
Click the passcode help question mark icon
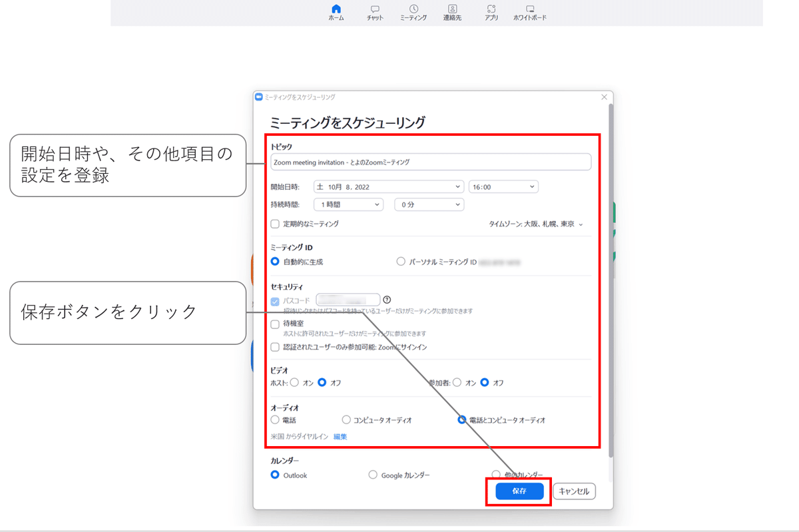(x=388, y=300)
